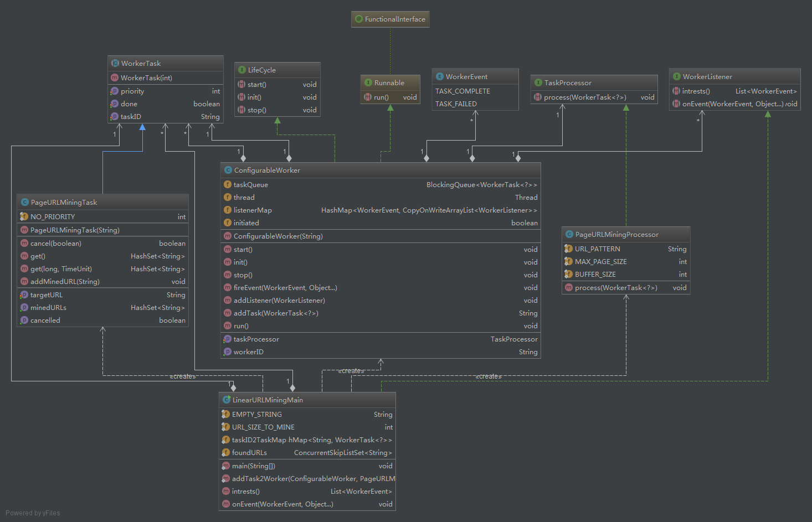Click the property icon beside taskProcessor
This screenshot has height=522, width=812.
228,339
